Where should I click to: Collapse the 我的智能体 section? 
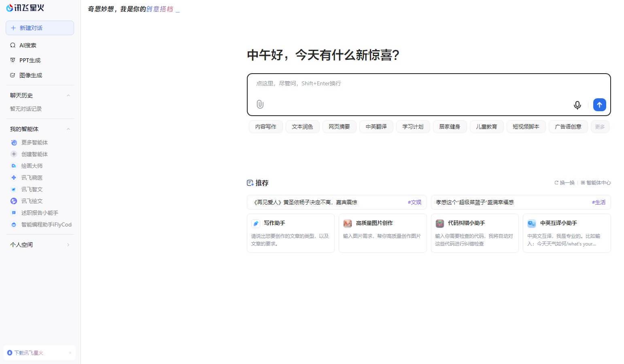(68, 129)
